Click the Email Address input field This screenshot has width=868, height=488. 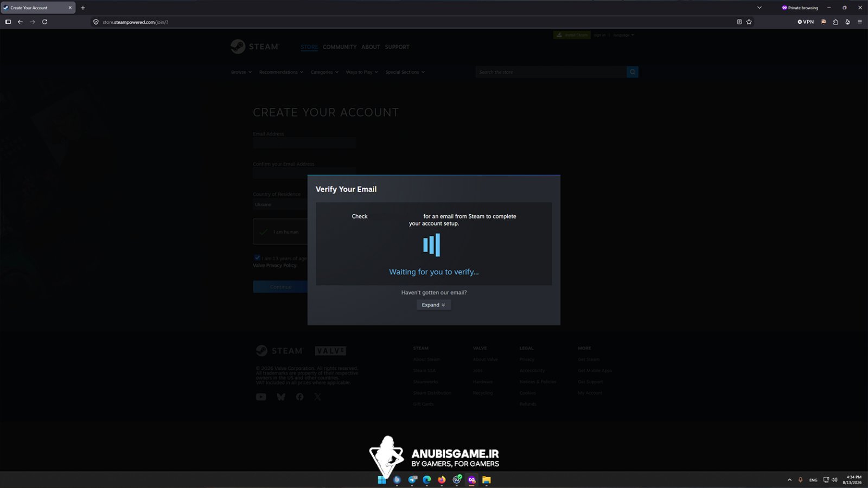[304, 143]
